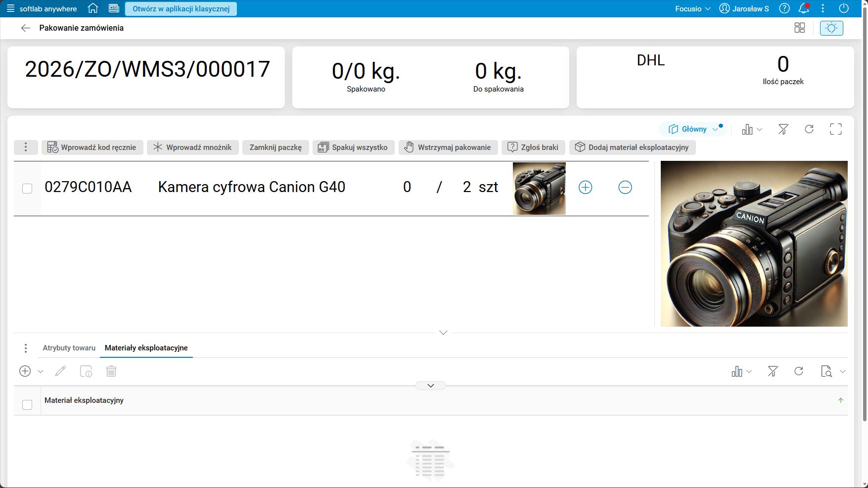This screenshot has width=868, height=488.
Task: Tick the Materiał eksploatacyjny header checkbox
Action: 27,405
